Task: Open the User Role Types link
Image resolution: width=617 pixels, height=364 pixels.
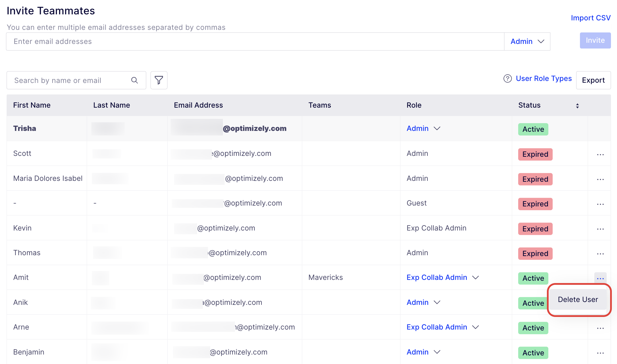Action: pyautogui.click(x=544, y=78)
